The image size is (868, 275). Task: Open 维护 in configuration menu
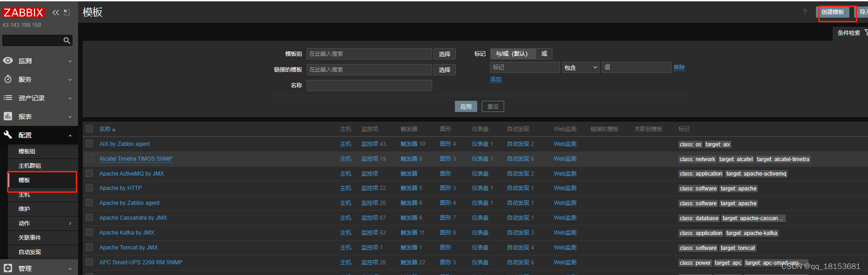point(24,209)
